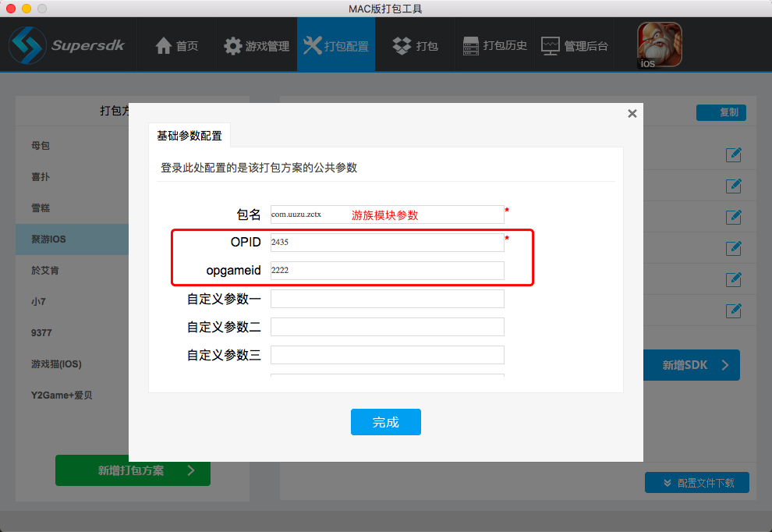Click the fourth edit pencil icon
The height and width of the screenshot is (532, 772).
click(x=734, y=248)
